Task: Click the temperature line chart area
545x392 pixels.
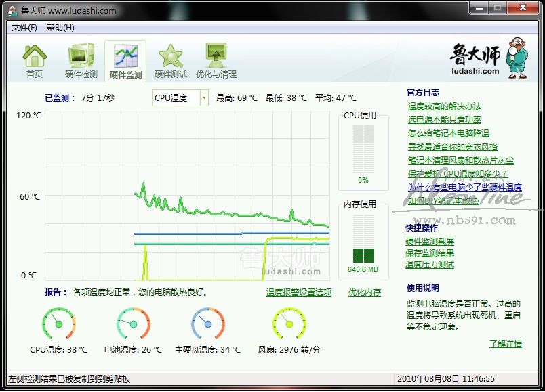Action: [187, 196]
